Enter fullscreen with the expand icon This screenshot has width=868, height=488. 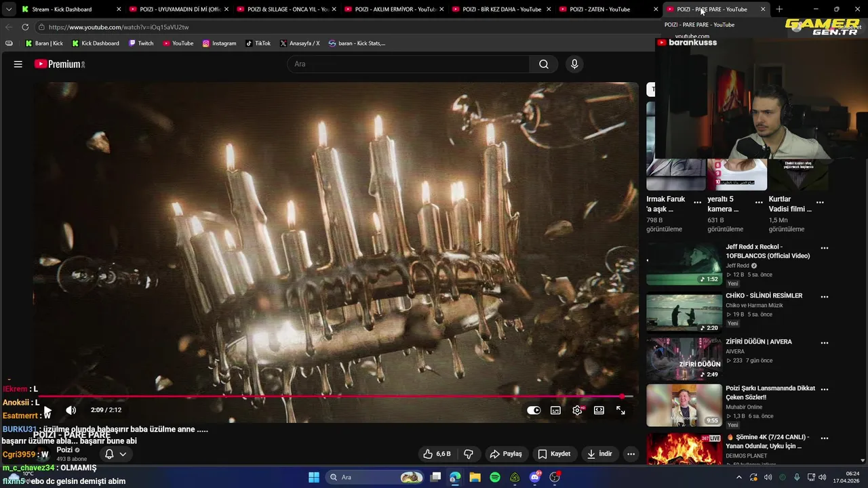[x=620, y=410]
